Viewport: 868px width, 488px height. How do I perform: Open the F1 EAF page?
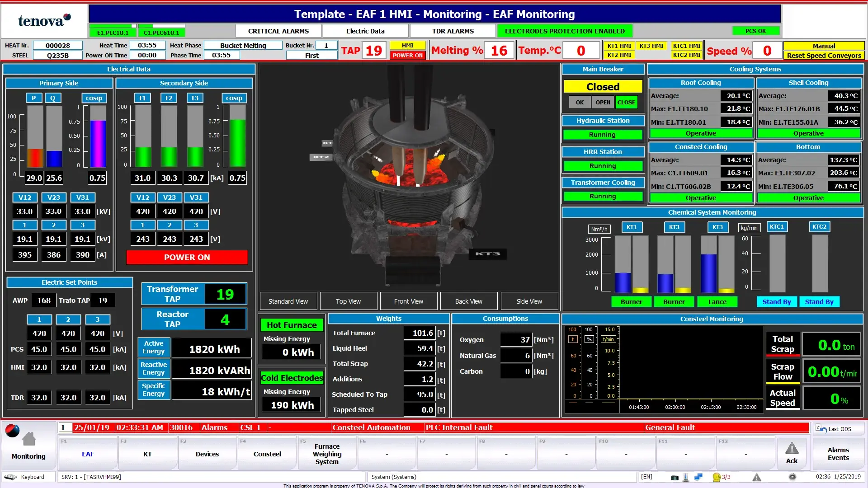[x=88, y=454]
